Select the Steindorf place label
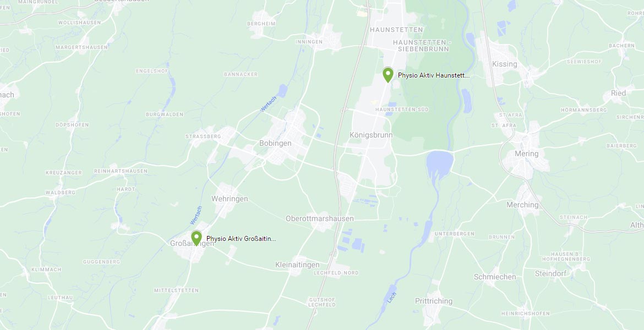 pyautogui.click(x=550, y=273)
